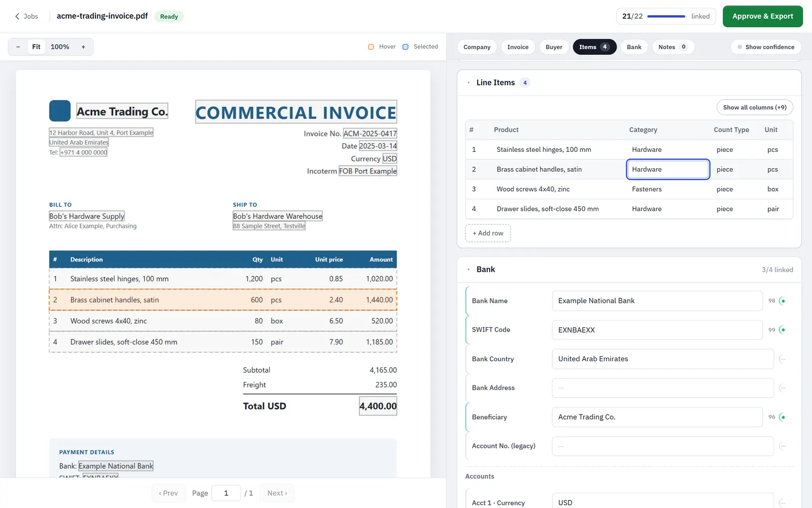Select the Category cell for Brass cabinet handles

(668, 169)
